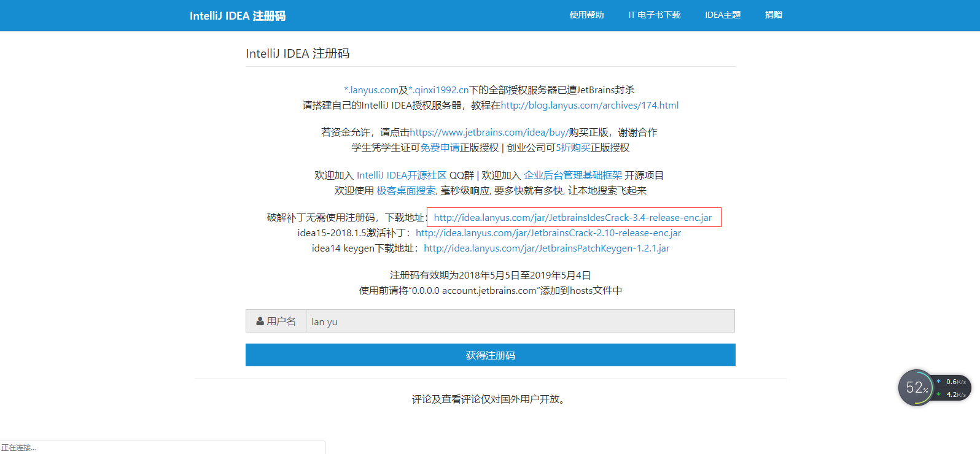Screen dimensions: 980x454
Task: Click the 正在连接... status bar text
Action: pos(19,447)
